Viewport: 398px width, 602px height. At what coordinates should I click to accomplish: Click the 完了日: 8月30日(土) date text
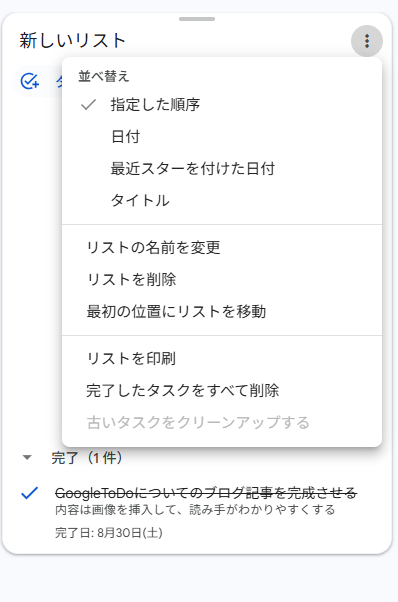(109, 533)
